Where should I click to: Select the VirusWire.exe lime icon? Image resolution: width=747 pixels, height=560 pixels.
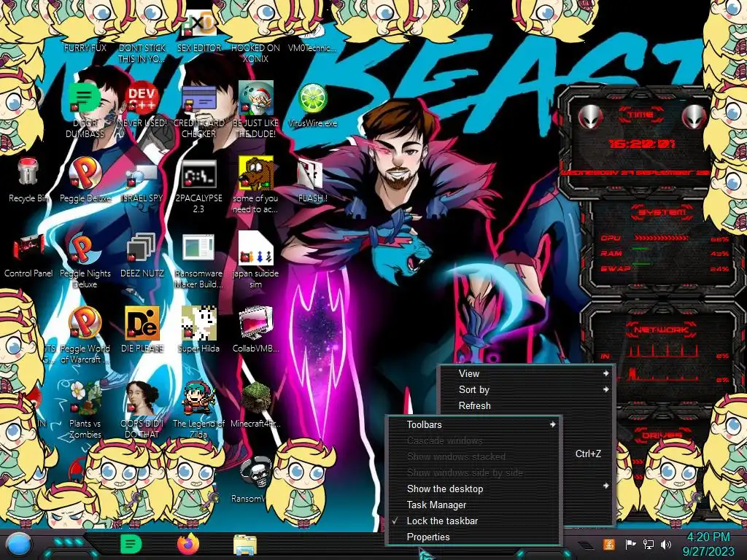[x=312, y=99]
